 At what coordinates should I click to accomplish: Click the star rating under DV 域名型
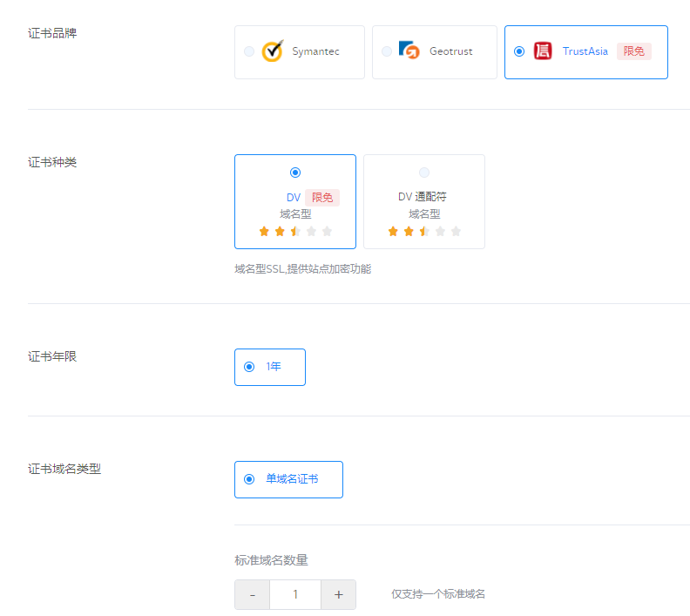pos(295,231)
